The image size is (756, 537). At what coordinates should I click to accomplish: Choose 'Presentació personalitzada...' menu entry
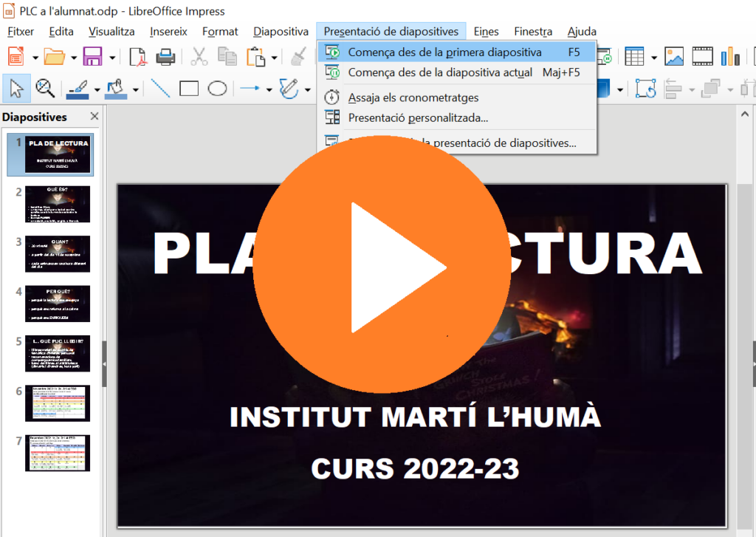418,117
